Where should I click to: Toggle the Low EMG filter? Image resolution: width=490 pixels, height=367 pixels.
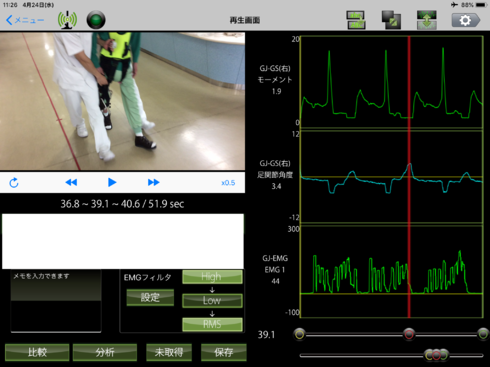212,300
